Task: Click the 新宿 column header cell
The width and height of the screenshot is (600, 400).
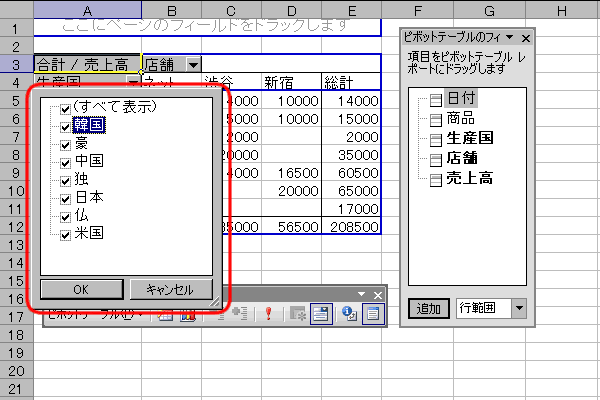Action: click(292, 82)
